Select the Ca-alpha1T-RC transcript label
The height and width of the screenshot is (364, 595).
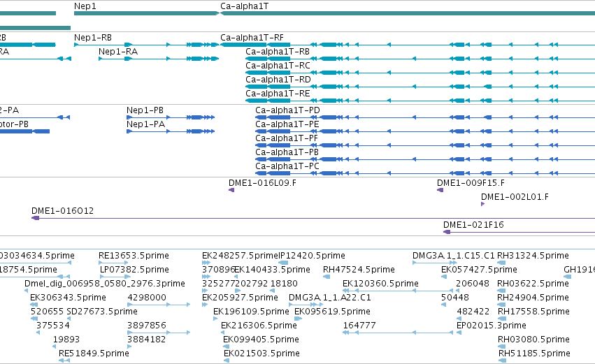click(x=278, y=66)
